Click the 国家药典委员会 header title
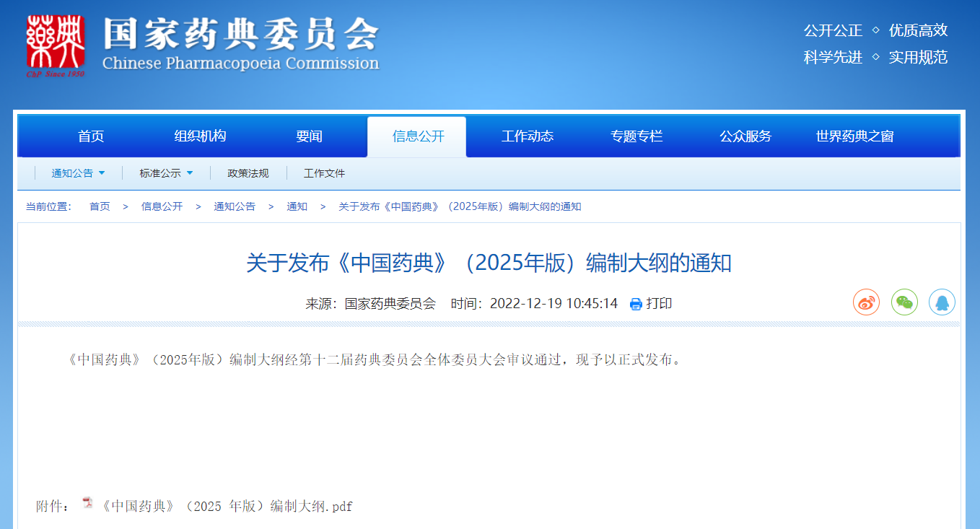980x529 pixels. [241, 35]
